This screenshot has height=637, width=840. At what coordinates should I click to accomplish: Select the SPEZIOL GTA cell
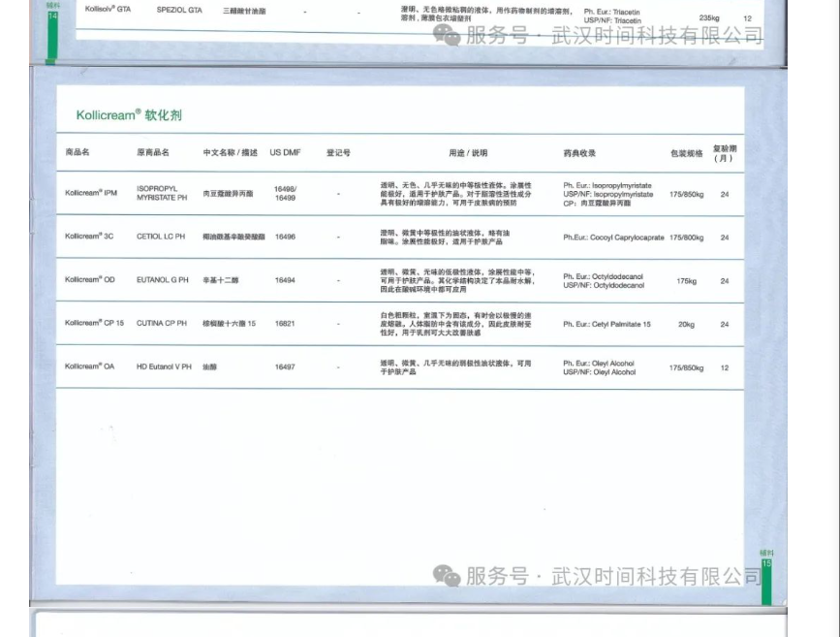179,11
